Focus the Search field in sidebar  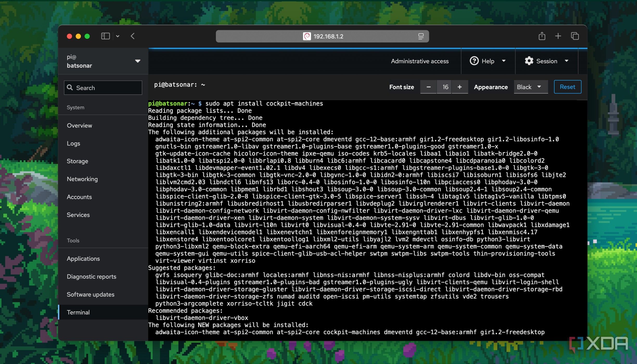coord(103,88)
